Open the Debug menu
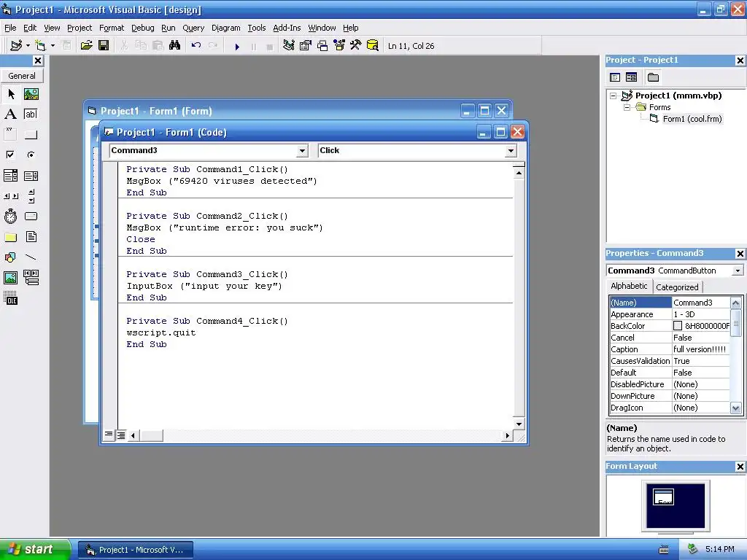747x560 pixels. [x=142, y=28]
